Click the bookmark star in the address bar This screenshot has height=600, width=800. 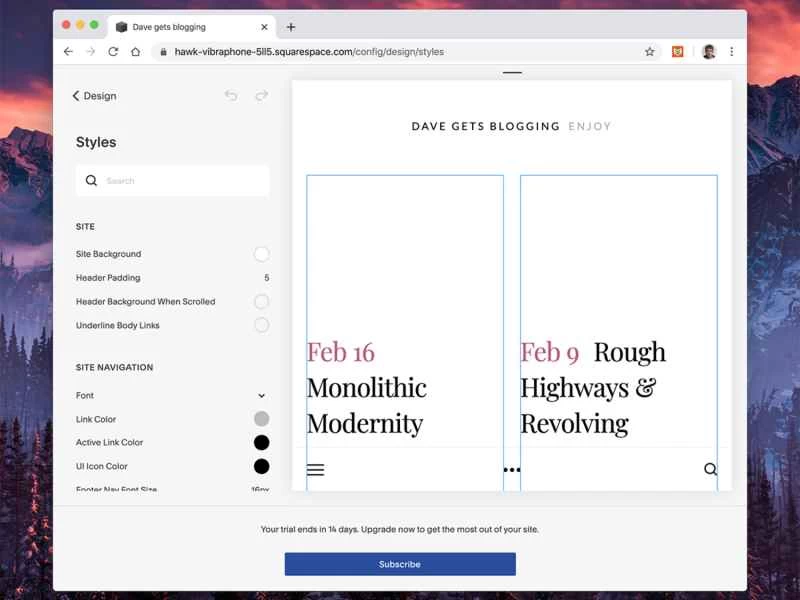pos(648,51)
